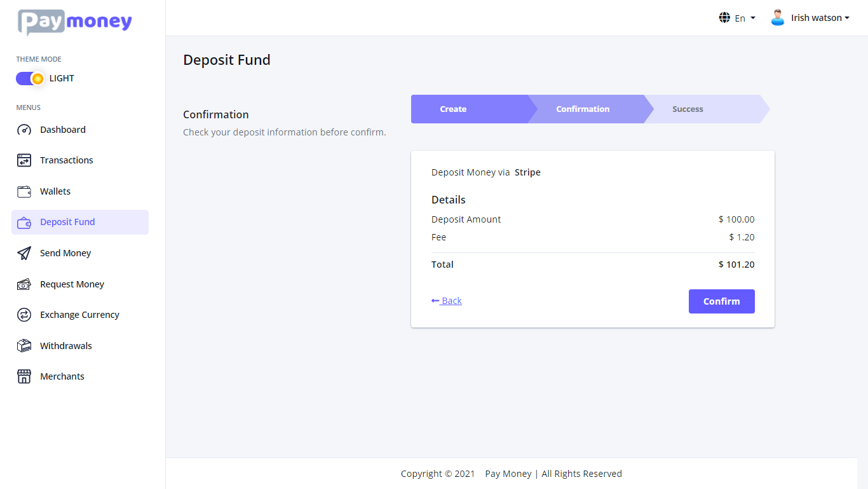Screen dimensions: 868x489
Task: Click the Confirmation step indicator
Action: (x=583, y=109)
